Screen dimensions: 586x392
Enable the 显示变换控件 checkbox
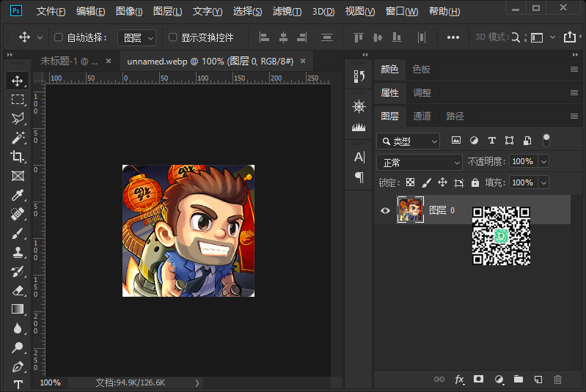(x=173, y=37)
